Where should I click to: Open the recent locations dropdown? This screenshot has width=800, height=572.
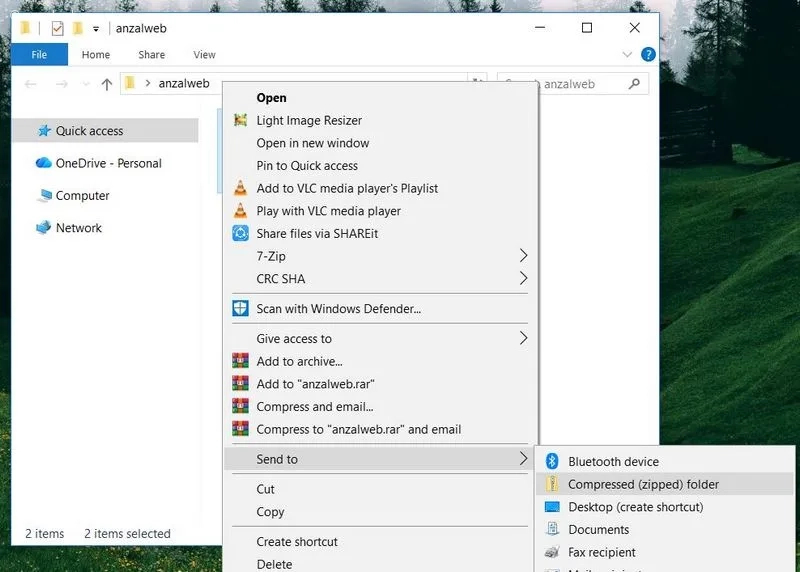click(86, 84)
